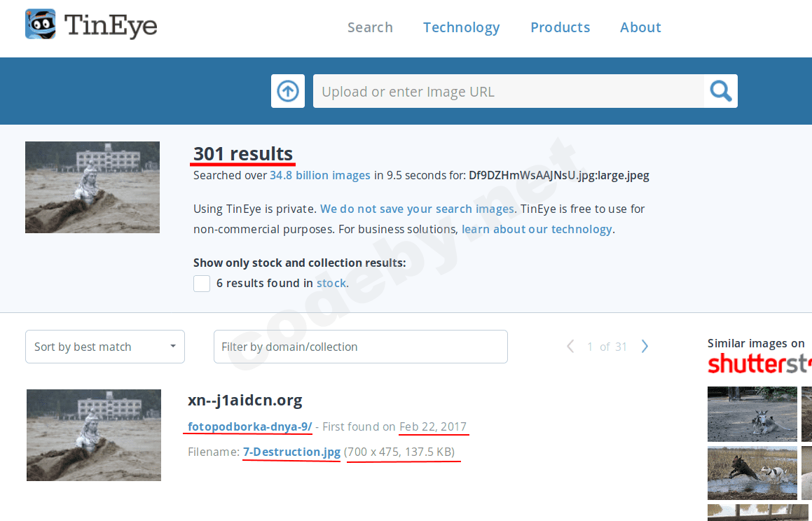Open the Products menu
The image size is (812, 521).
[x=560, y=27]
